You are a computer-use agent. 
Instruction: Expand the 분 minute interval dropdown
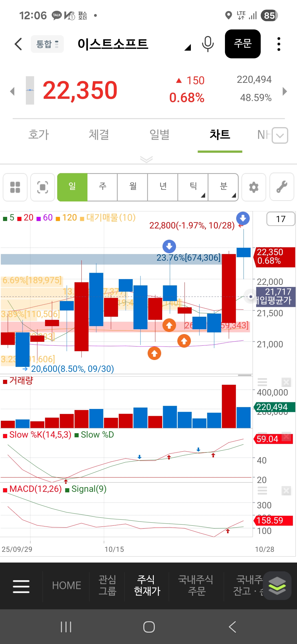click(223, 187)
